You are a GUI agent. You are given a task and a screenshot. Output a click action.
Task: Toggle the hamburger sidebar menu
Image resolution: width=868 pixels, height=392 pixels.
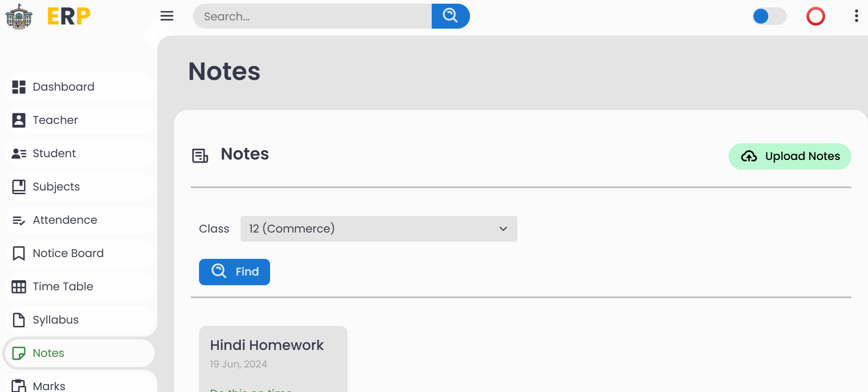click(167, 16)
